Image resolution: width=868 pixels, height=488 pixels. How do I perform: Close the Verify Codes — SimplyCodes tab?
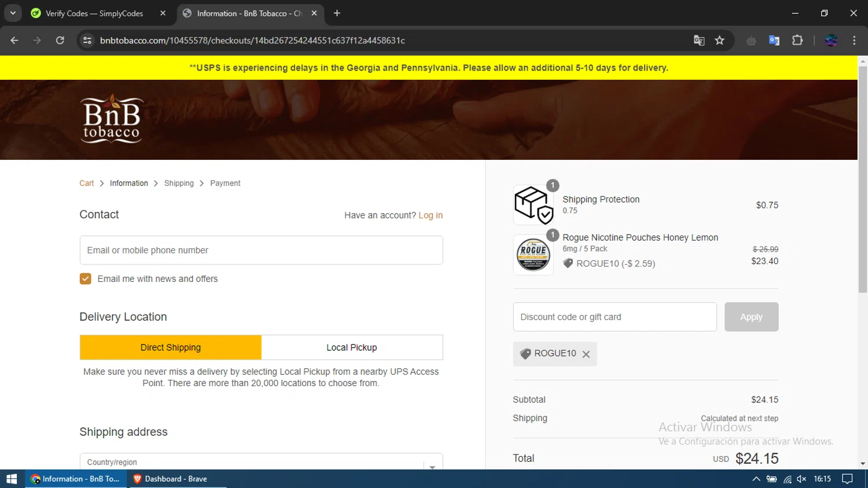(163, 13)
